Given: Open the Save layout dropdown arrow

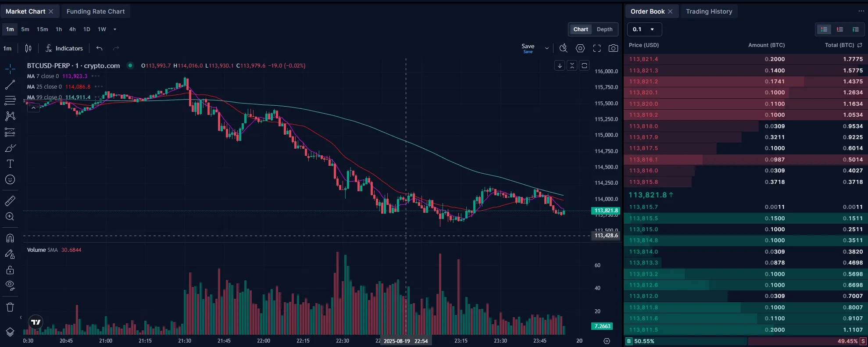Looking at the screenshot, I should 547,48.
